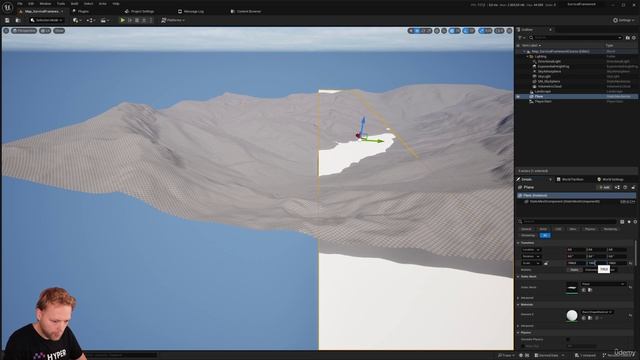The width and height of the screenshot is (640, 360).
Task: Collapse the Transform section
Action: (518, 243)
